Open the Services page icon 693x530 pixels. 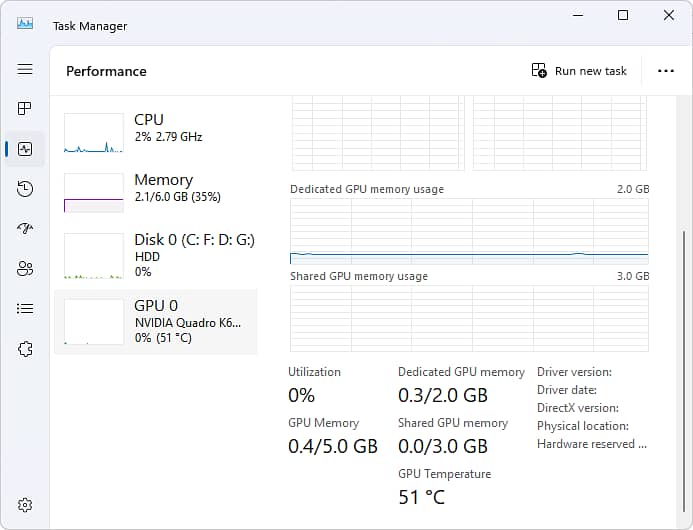click(25, 349)
